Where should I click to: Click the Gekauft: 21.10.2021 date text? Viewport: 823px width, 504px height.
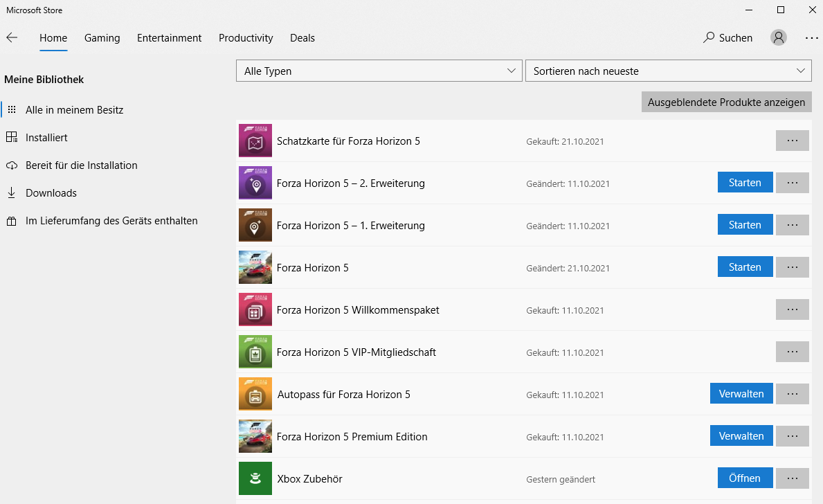[565, 142]
